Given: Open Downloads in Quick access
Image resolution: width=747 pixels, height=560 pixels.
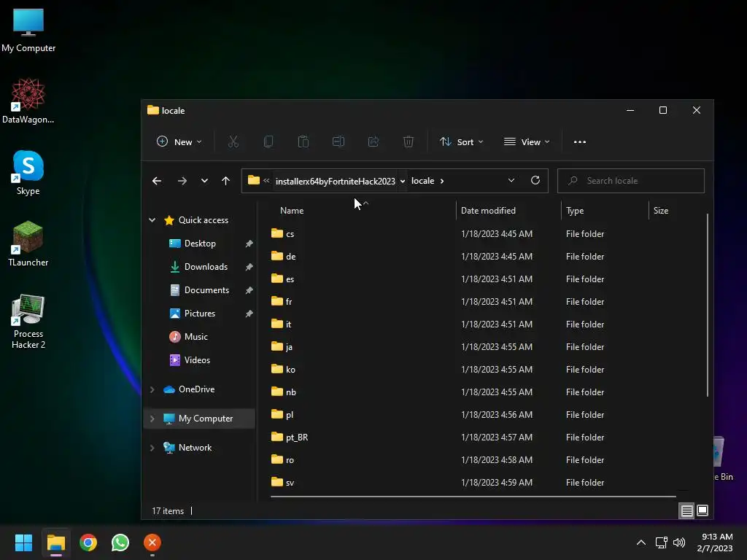Looking at the screenshot, I should pyautogui.click(x=206, y=267).
